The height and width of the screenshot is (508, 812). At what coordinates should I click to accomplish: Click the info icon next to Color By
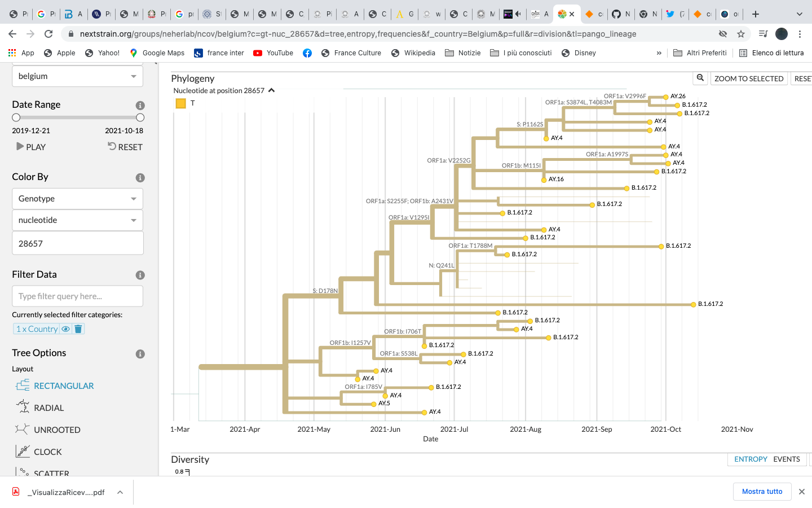pos(140,177)
